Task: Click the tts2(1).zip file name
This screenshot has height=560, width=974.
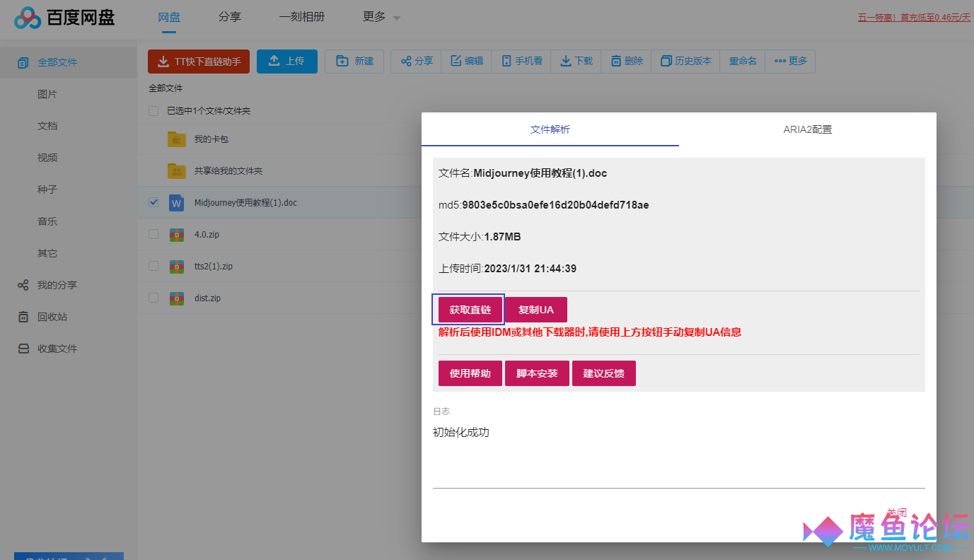Action: point(214,267)
